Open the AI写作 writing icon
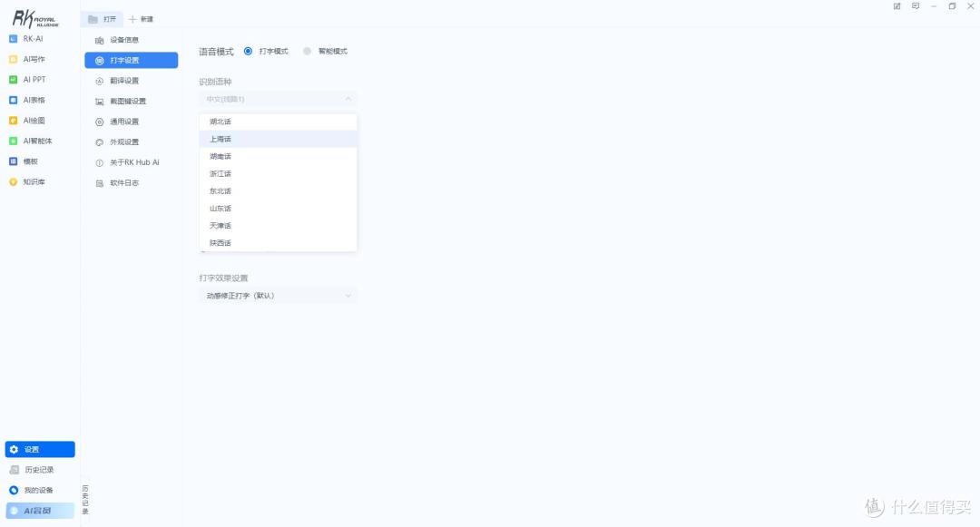The width and height of the screenshot is (980, 527). click(x=13, y=59)
